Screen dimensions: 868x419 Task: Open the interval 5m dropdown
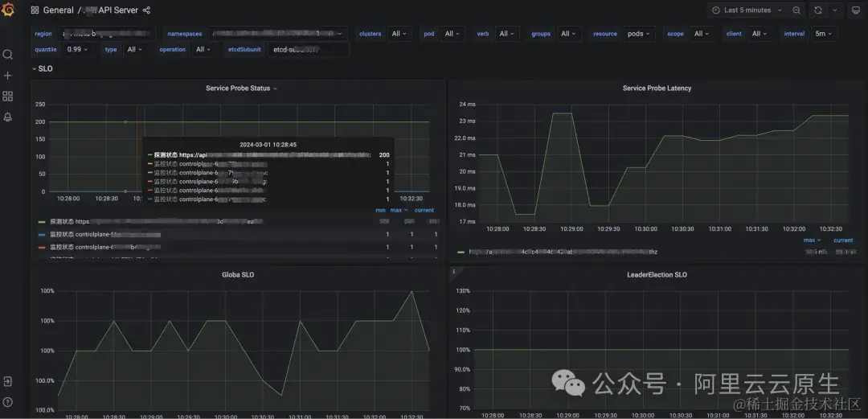tap(824, 34)
